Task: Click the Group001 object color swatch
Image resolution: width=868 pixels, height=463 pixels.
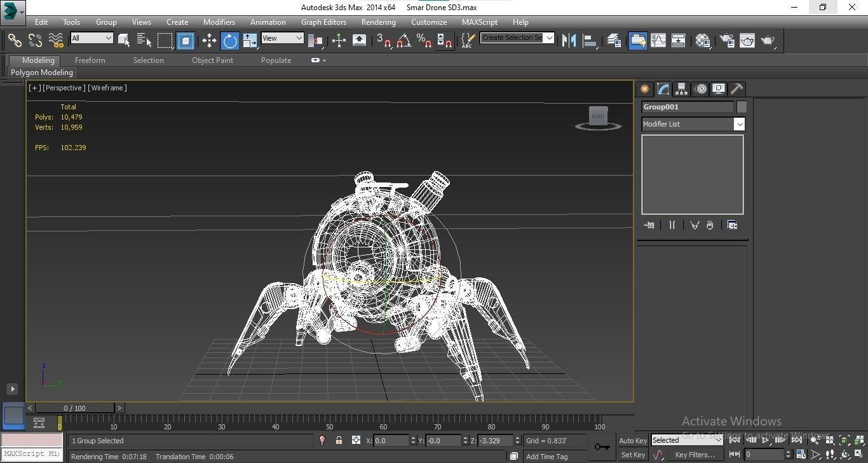Action: tap(742, 107)
